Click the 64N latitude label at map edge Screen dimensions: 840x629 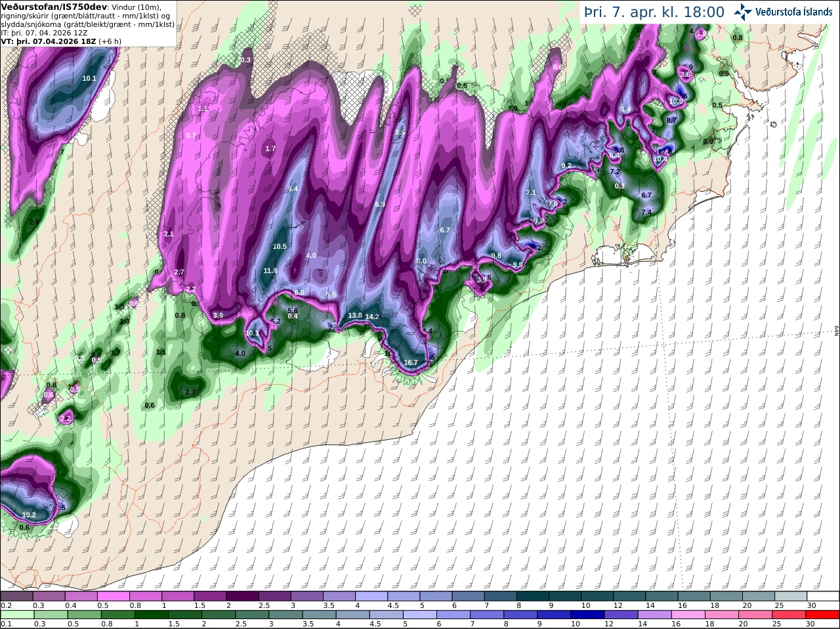click(836, 332)
